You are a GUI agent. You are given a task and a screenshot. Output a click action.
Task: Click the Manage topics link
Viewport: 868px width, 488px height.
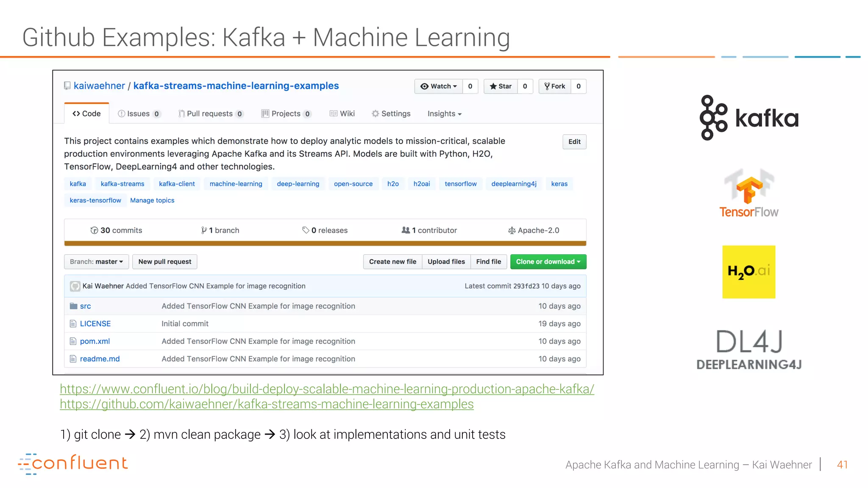pyautogui.click(x=152, y=200)
